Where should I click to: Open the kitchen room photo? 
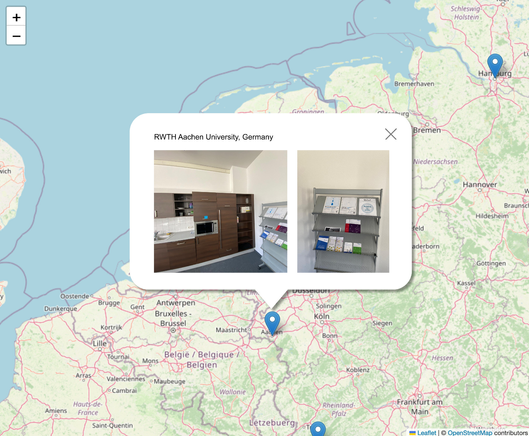(x=221, y=211)
